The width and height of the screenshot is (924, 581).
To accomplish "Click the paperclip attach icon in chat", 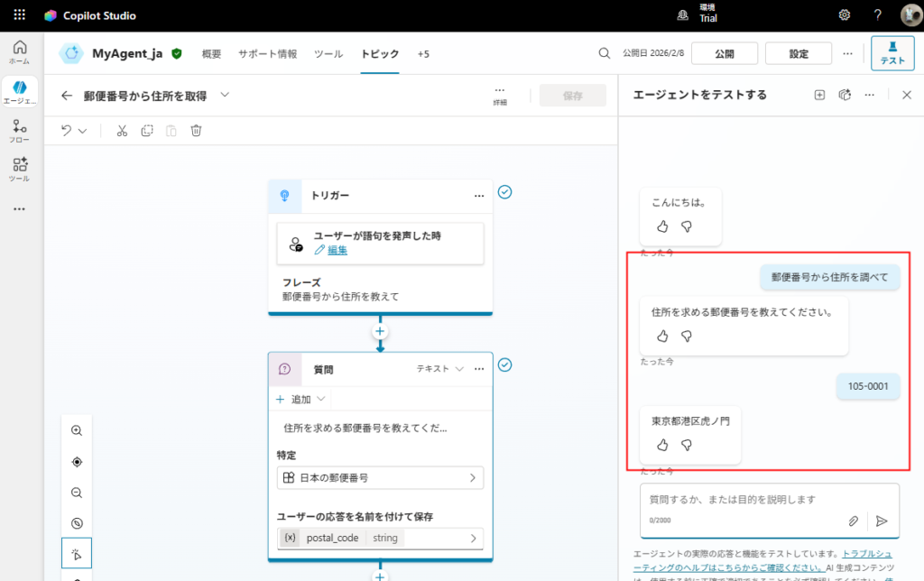I will coord(853,521).
